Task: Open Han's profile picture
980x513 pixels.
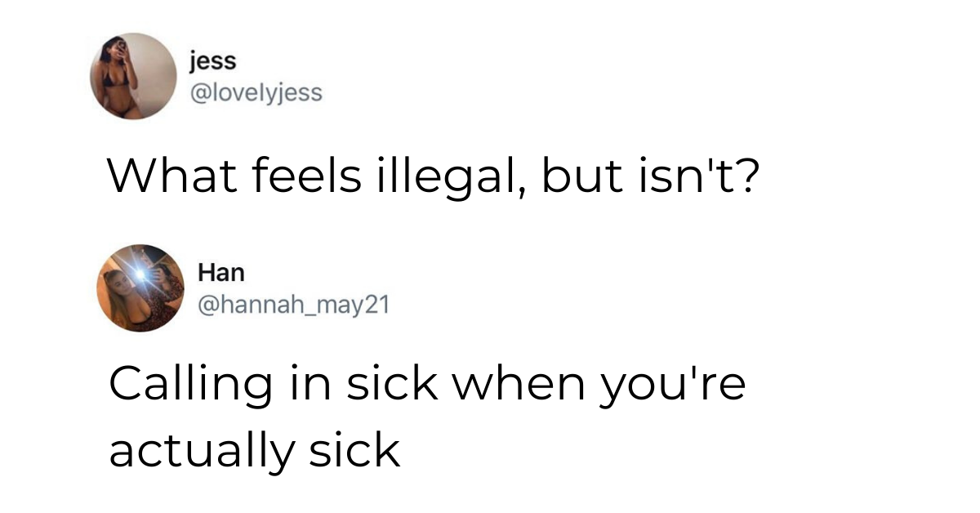Action: click(x=141, y=288)
